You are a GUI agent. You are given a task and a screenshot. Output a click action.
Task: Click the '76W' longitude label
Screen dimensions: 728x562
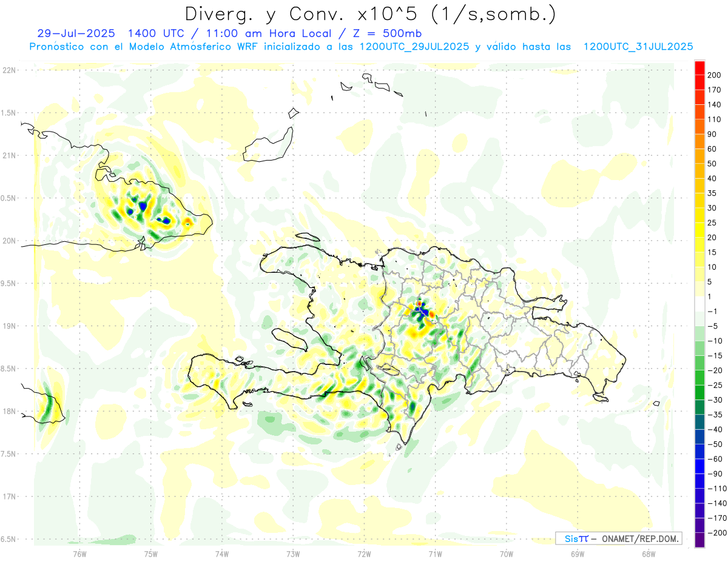(x=79, y=553)
